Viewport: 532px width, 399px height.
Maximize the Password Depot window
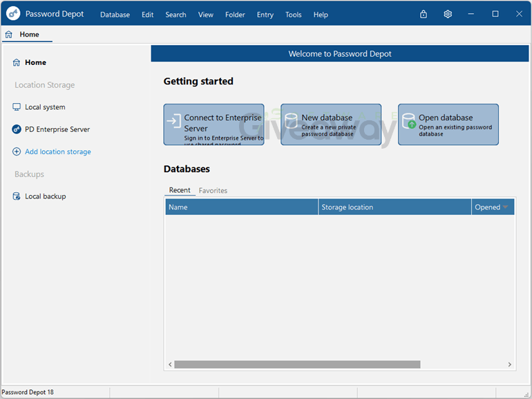pyautogui.click(x=495, y=14)
